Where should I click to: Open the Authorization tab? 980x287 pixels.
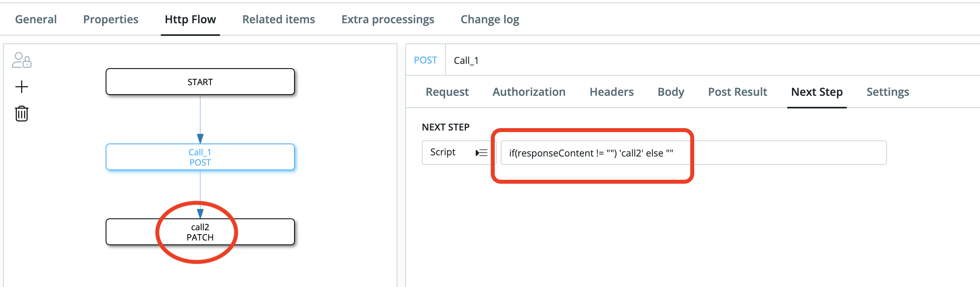529,92
